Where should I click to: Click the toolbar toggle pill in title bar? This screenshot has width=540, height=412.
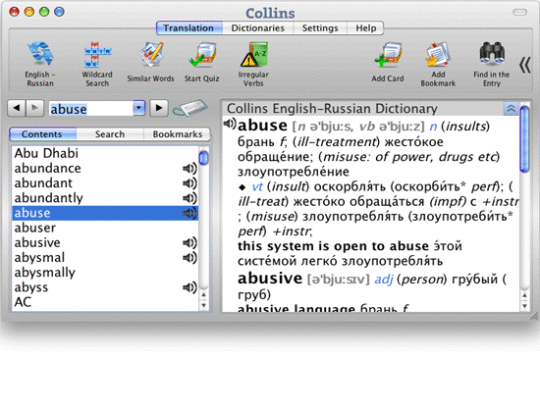tap(520, 12)
